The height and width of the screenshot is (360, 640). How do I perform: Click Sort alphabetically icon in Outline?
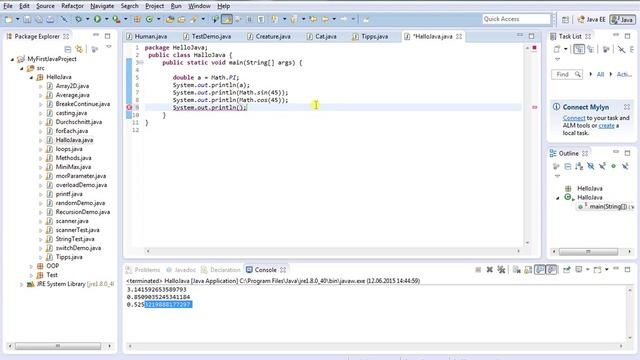pyautogui.click(x=579, y=166)
